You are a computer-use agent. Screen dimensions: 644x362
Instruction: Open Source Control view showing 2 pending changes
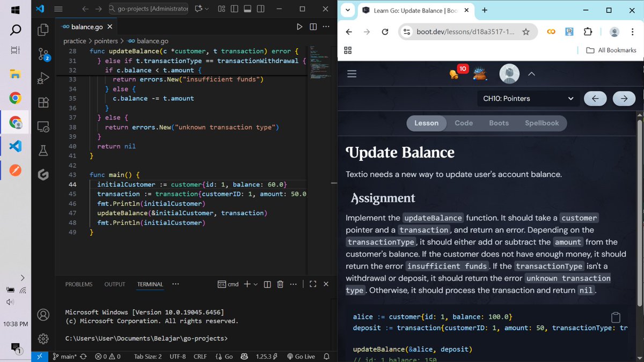click(43, 54)
